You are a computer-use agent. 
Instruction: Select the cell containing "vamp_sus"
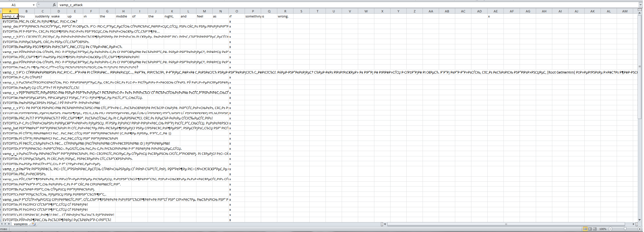(10, 179)
